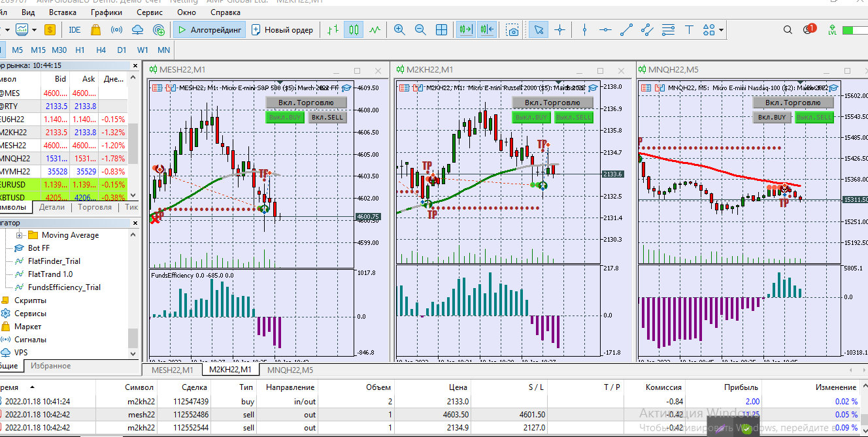868x437 pixels.
Task: Select the candlestick chart type icon
Action: (x=354, y=29)
